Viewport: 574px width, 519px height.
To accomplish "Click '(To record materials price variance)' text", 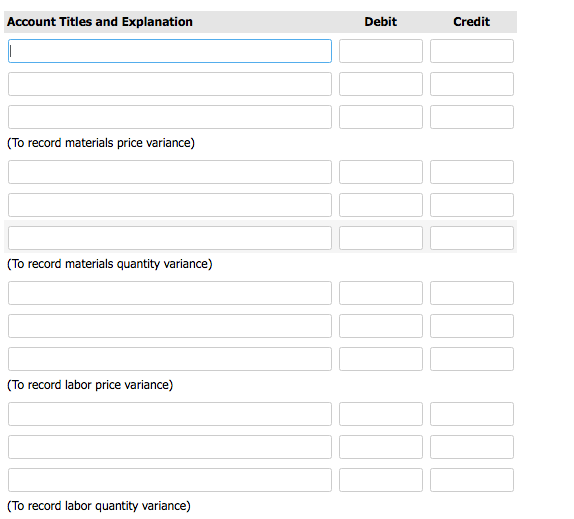I will click(101, 143).
